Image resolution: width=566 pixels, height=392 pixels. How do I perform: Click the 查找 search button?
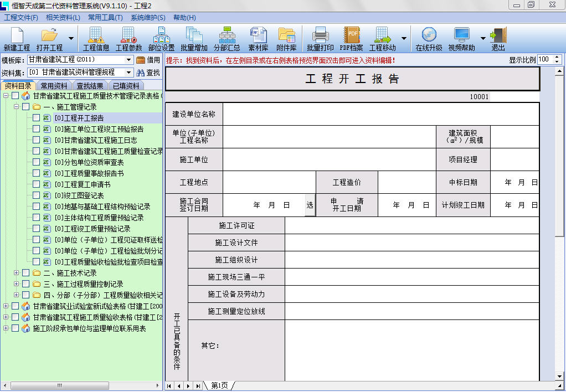[x=148, y=73]
